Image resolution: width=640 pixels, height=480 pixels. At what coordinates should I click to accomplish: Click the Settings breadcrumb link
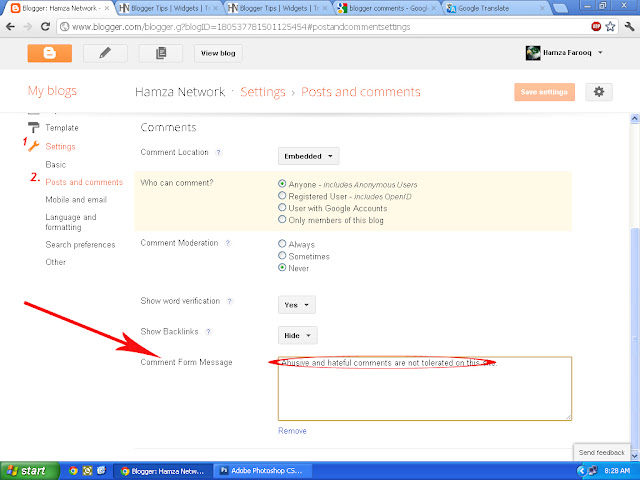pos(263,92)
